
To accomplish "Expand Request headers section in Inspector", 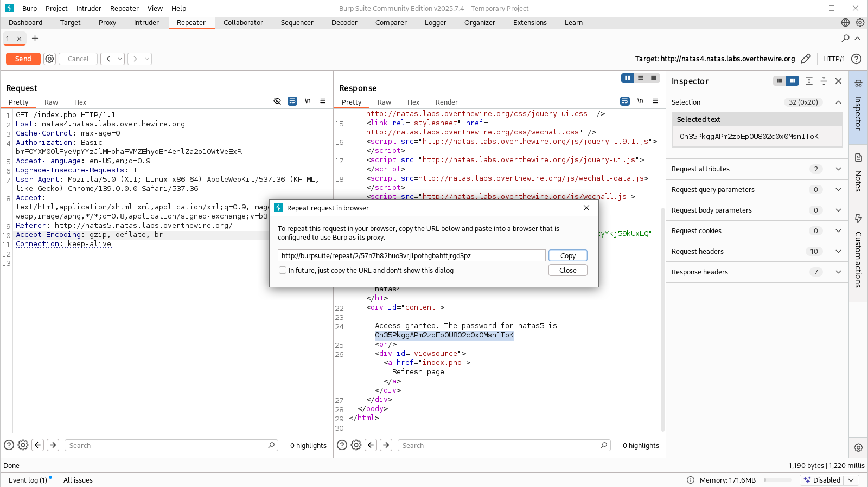I will point(838,251).
